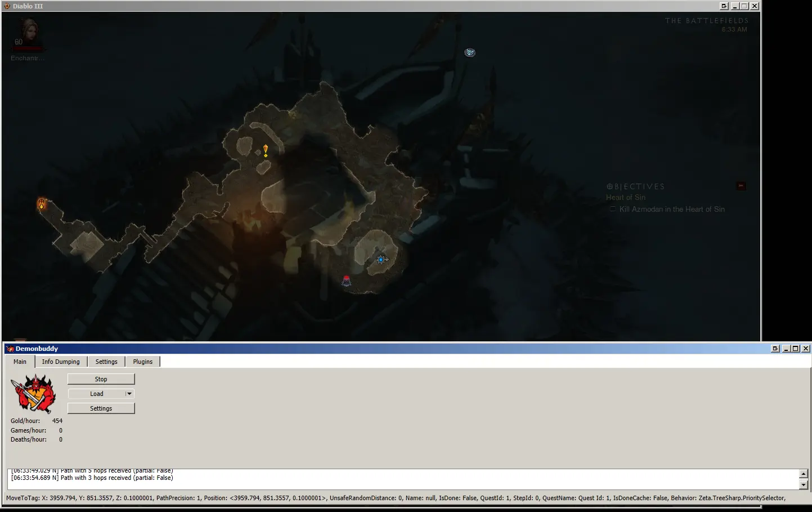Image resolution: width=812 pixels, height=512 pixels.
Task: Click the Demonbuddy red demon logo
Action: (34, 394)
